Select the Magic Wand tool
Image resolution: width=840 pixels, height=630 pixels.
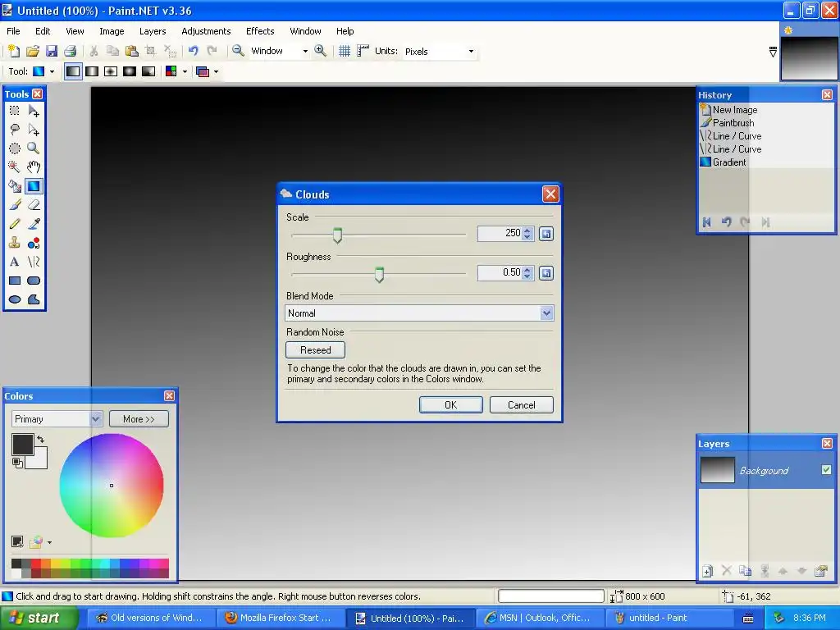15,167
